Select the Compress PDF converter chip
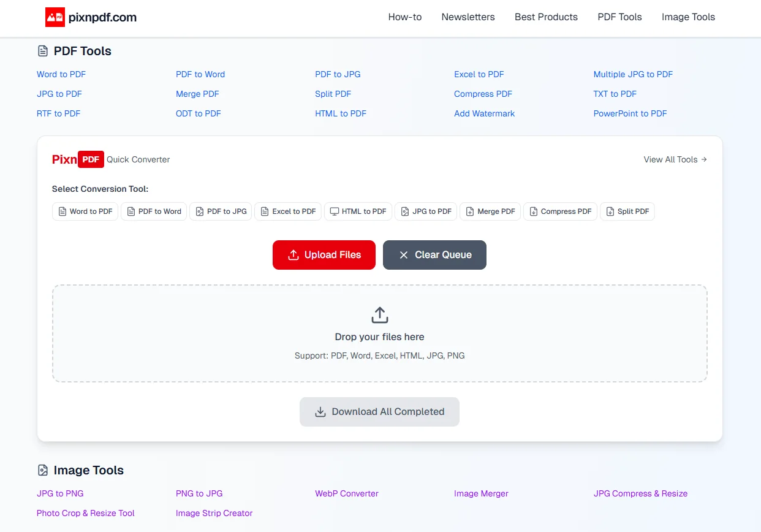Image resolution: width=761 pixels, height=532 pixels. [x=560, y=211]
